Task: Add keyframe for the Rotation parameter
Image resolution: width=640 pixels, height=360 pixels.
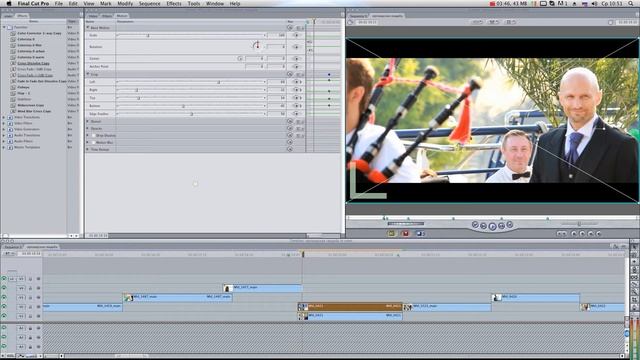Action: tap(296, 47)
